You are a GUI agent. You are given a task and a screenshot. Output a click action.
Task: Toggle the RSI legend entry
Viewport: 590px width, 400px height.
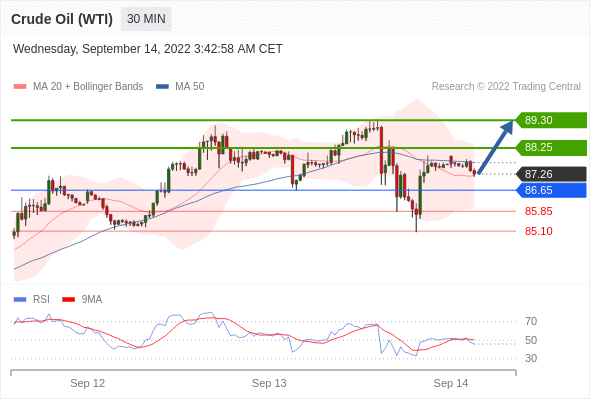click(x=32, y=300)
